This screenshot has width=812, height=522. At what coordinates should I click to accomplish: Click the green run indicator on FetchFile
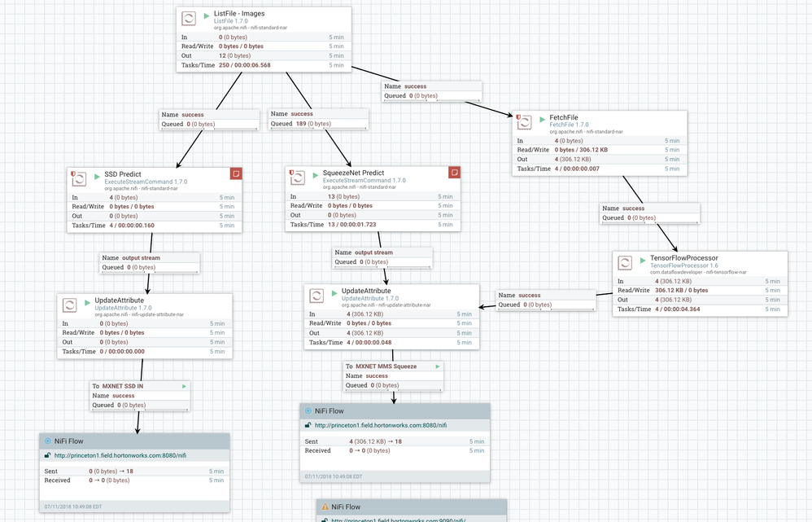542,119
